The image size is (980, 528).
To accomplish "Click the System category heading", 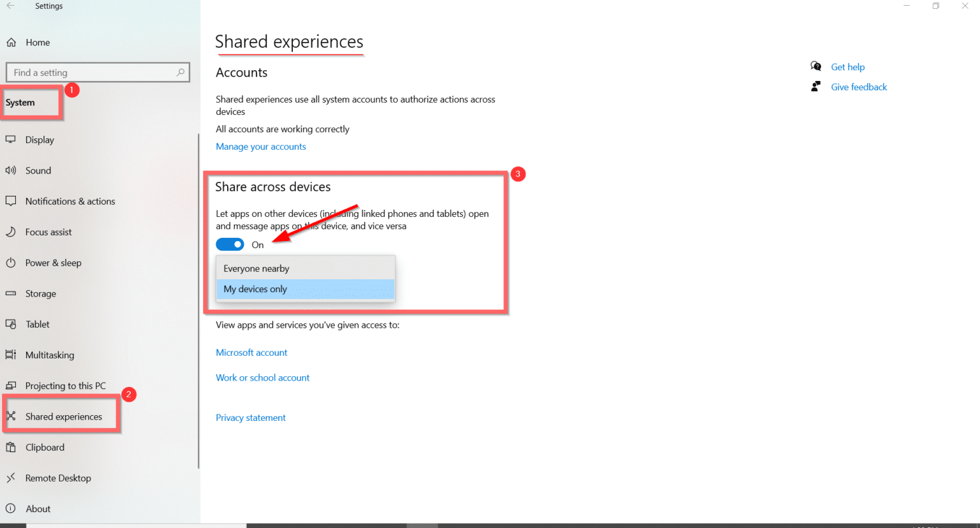I will pyautogui.click(x=20, y=103).
